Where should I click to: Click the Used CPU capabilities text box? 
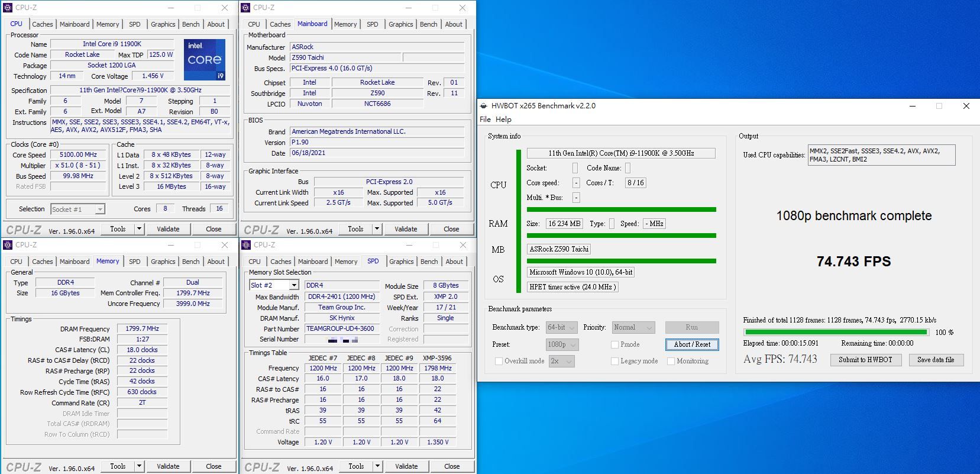pyautogui.click(x=881, y=155)
